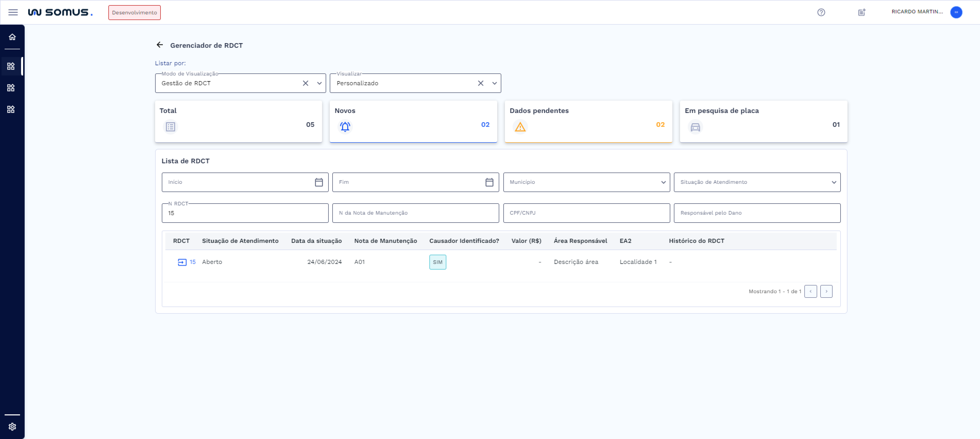Clear the Personalizado selection with the X
Viewport: 980px width, 439px height.
[480, 83]
